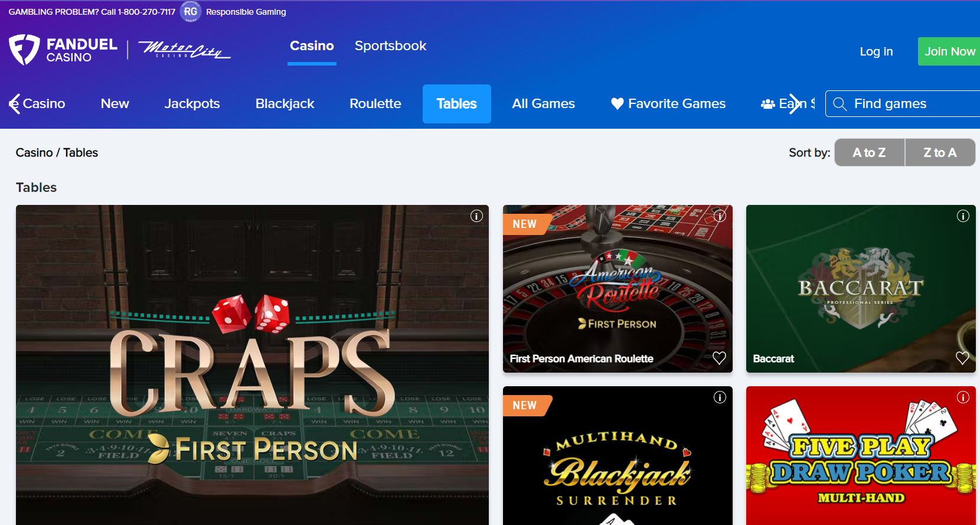Open info icon on Five Play Draw Poker
Viewport: 980px width, 525px height.
963,397
